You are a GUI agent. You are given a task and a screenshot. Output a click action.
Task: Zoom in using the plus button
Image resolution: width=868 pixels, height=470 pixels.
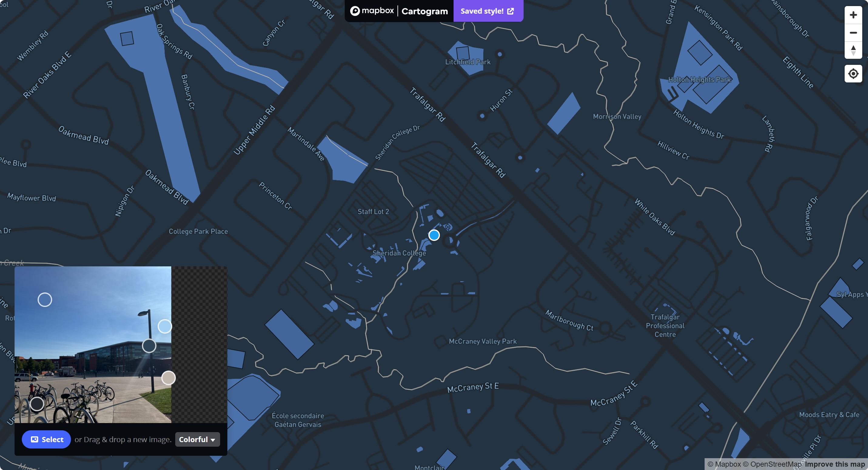(853, 15)
